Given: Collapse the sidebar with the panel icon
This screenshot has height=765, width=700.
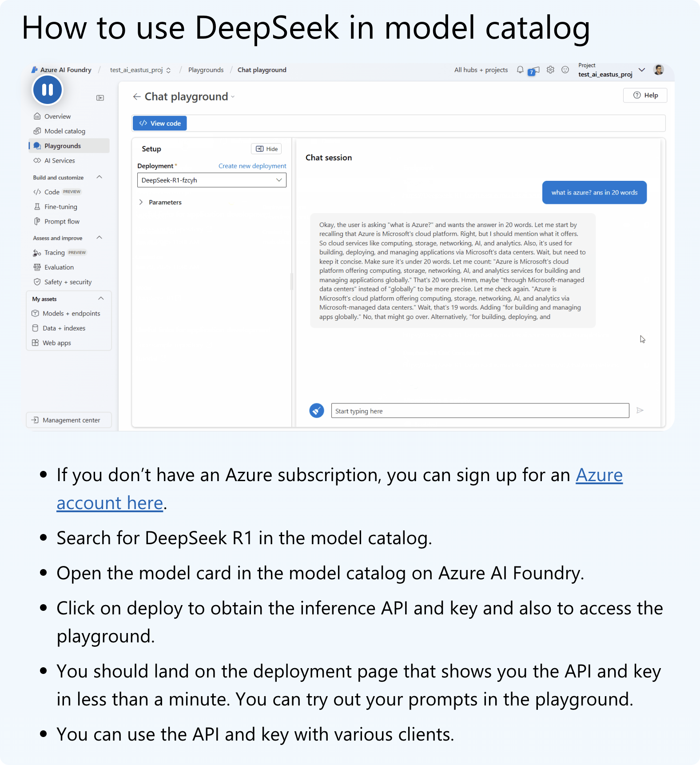Looking at the screenshot, I should point(100,98).
